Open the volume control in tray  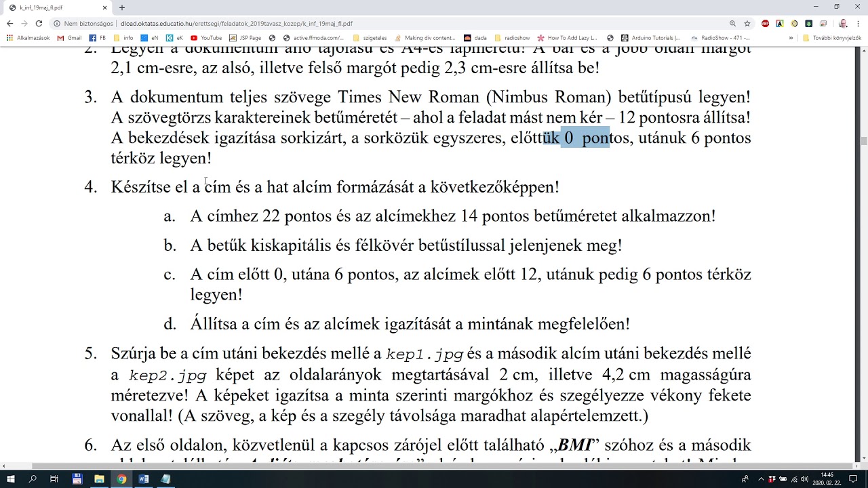click(804, 479)
